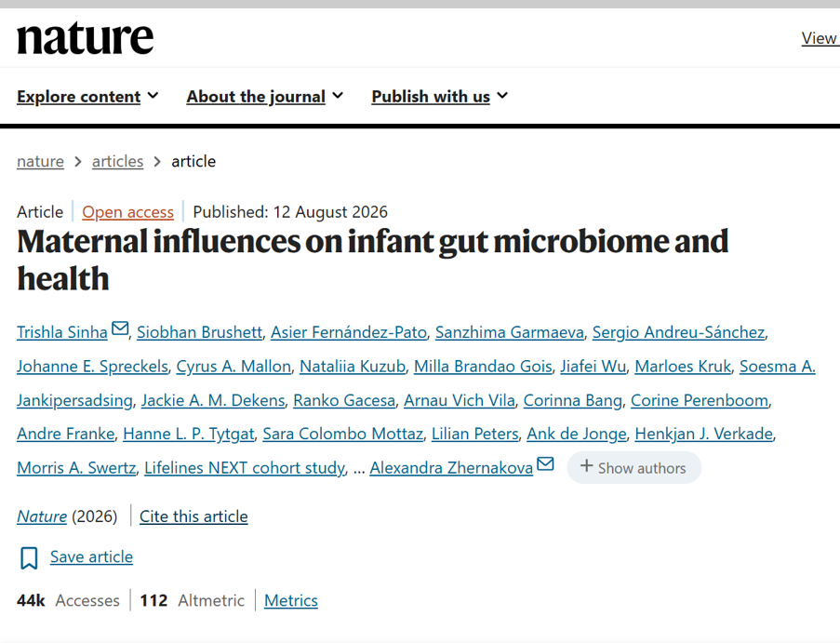
Task: Open author Siobhan Brushett's profile
Action: 199,332
